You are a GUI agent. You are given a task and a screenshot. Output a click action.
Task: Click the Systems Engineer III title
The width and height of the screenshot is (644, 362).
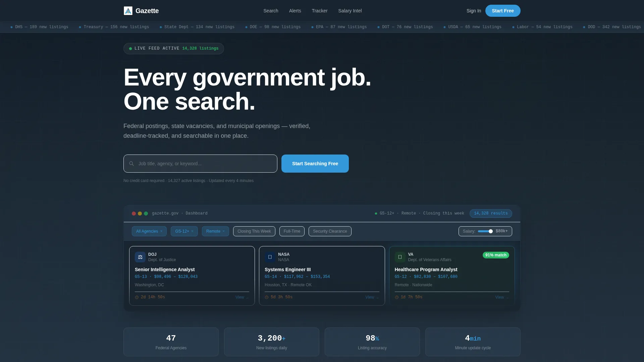coord(287,269)
